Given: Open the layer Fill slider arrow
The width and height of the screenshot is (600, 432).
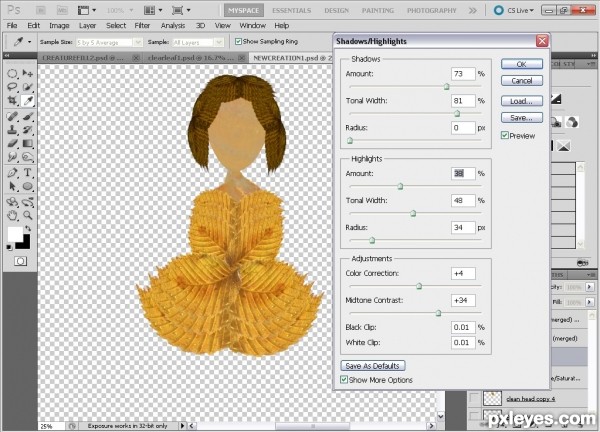Looking at the screenshot, I should pyautogui.click(x=590, y=302).
